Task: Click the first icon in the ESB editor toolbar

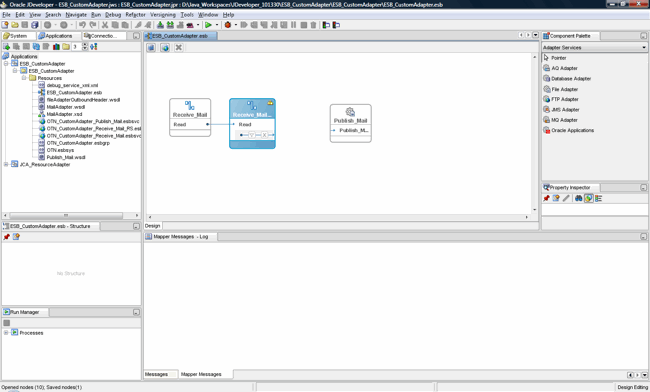Action: [x=151, y=48]
